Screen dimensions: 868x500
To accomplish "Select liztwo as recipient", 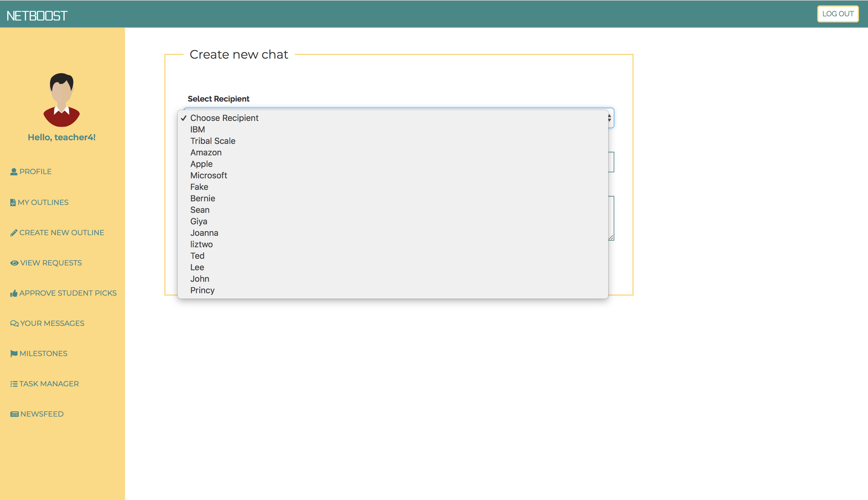I will (x=393, y=245).
